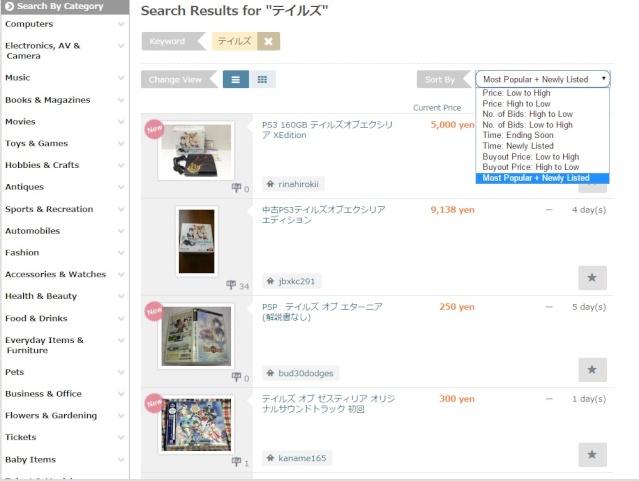This screenshot has height=481, width=639.
Task: Open the Hobbies & Crafts category
Action: (x=42, y=165)
